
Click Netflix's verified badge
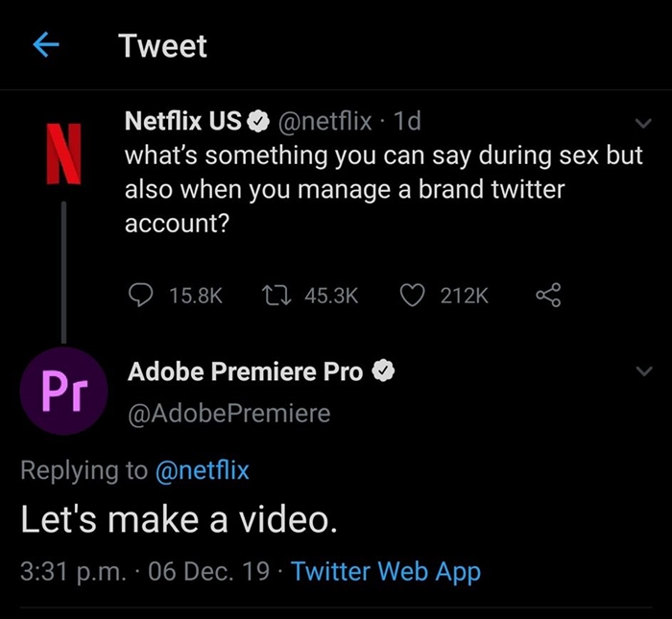point(258,122)
